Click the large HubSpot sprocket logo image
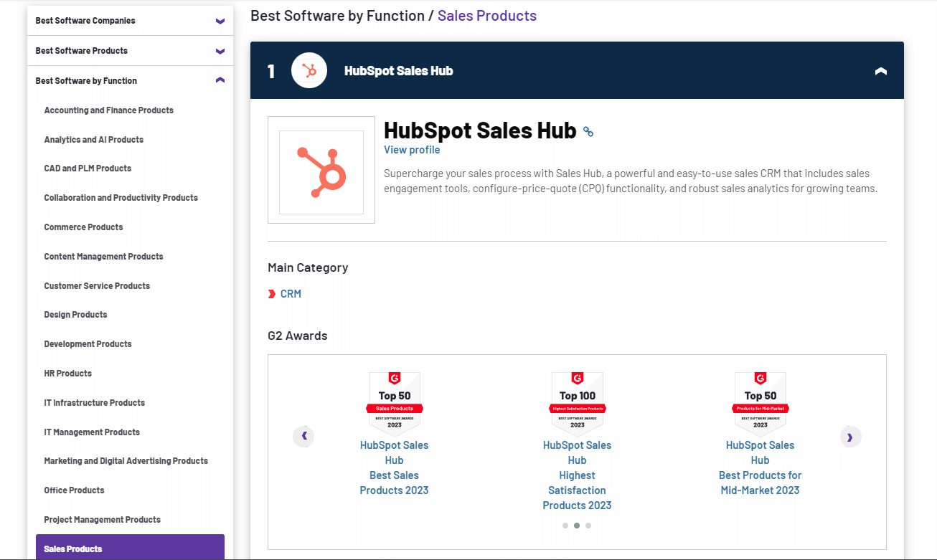Viewport: 937px width, 560px height. click(321, 171)
